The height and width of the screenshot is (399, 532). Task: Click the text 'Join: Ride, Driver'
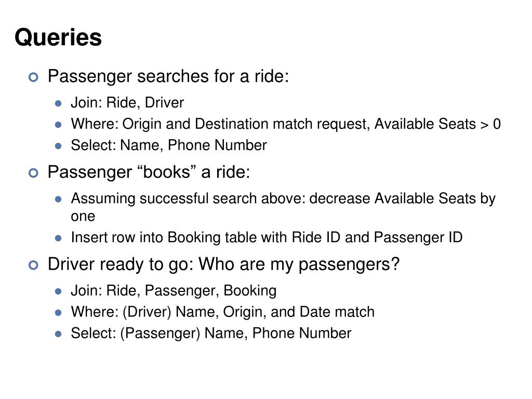click(127, 102)
